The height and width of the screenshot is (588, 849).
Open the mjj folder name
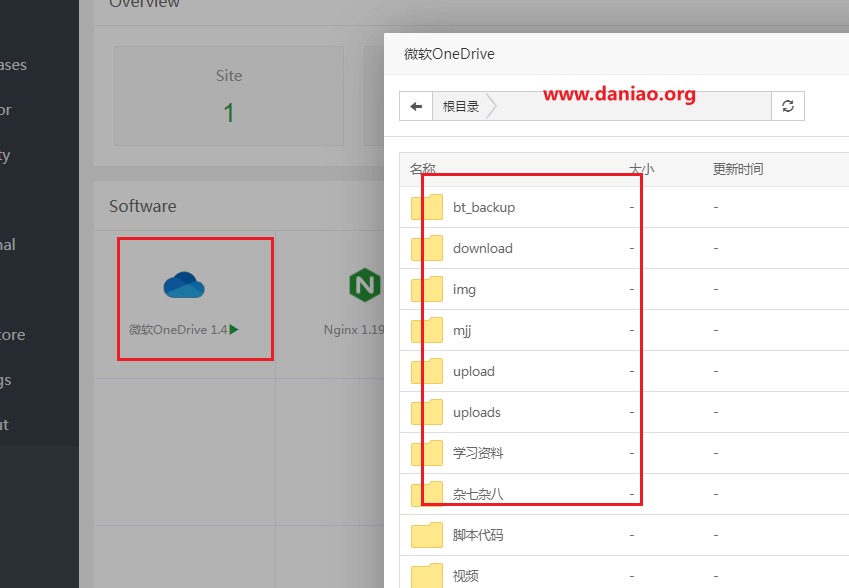462,330
